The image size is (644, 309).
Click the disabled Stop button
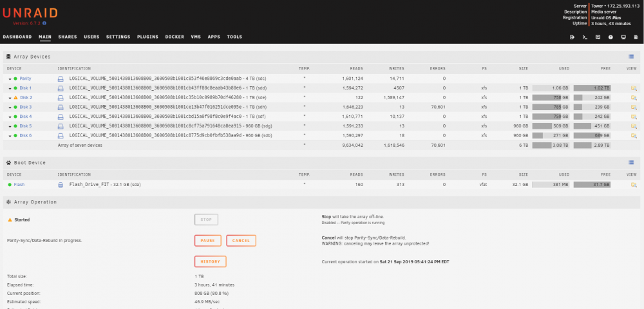point(206,220)
